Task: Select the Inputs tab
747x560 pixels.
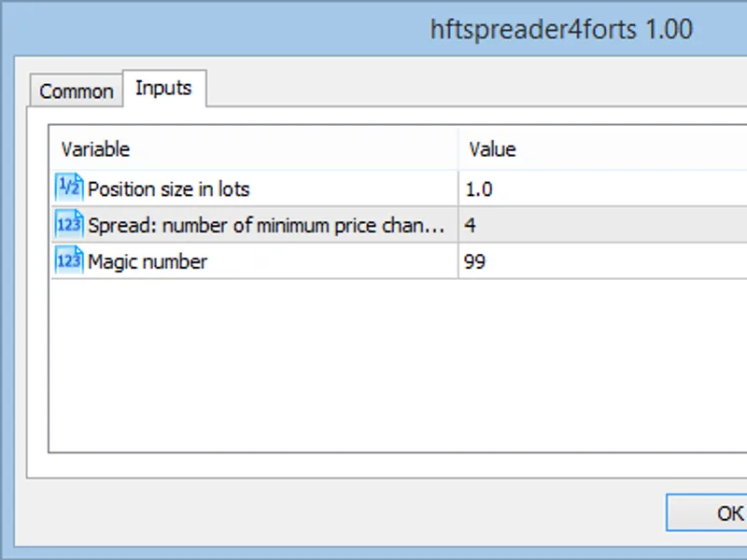Action: point(164,88)
